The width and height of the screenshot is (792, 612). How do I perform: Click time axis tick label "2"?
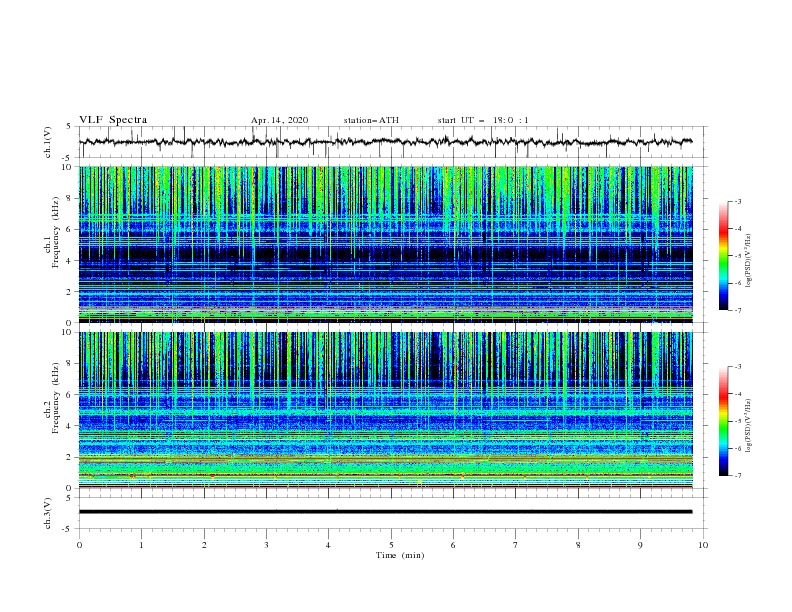(x=204, y=545)
